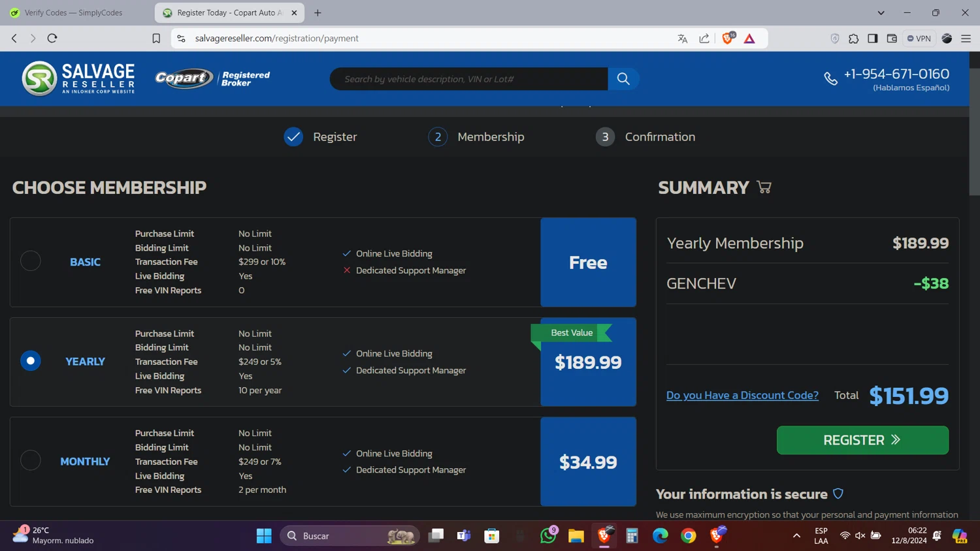Open the translate page icon
Screen dimensions: 980x551
pos(683,39)
